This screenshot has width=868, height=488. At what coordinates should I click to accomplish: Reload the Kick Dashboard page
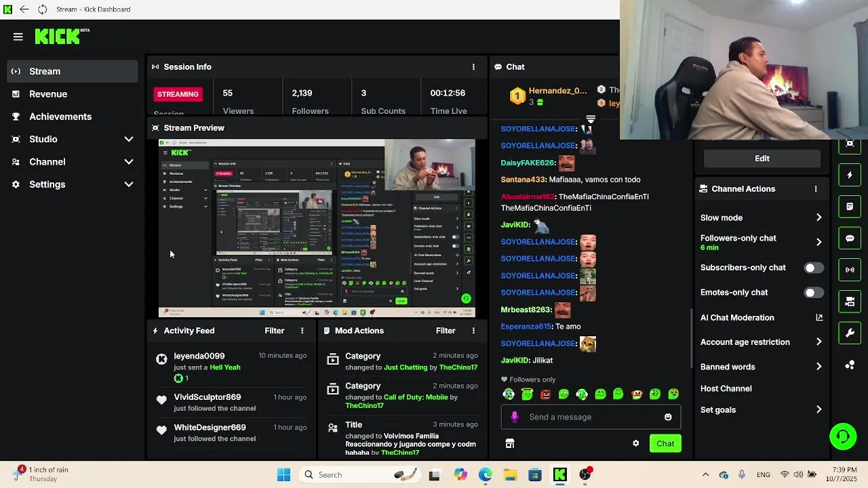(x=42, y=9)
